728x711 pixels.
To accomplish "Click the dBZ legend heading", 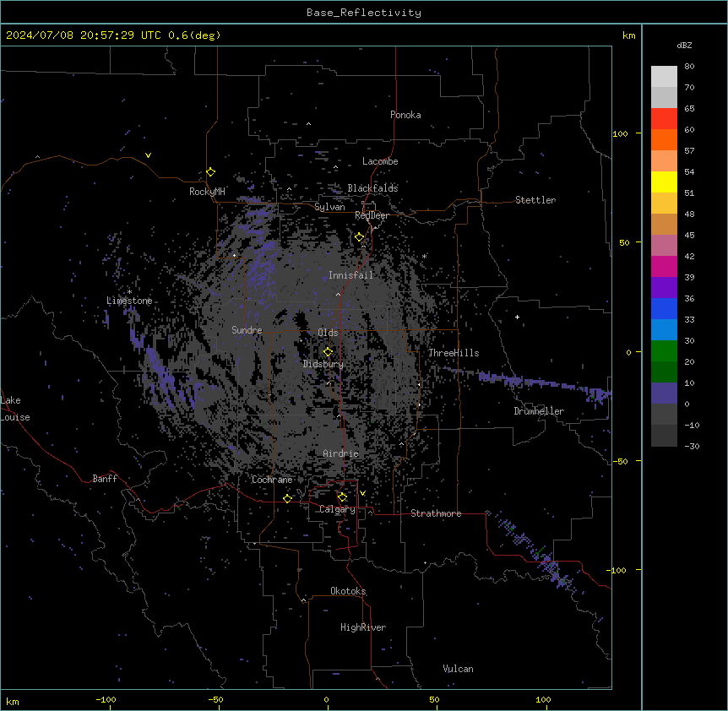I will pyautogui.click(x=684, y=45).
